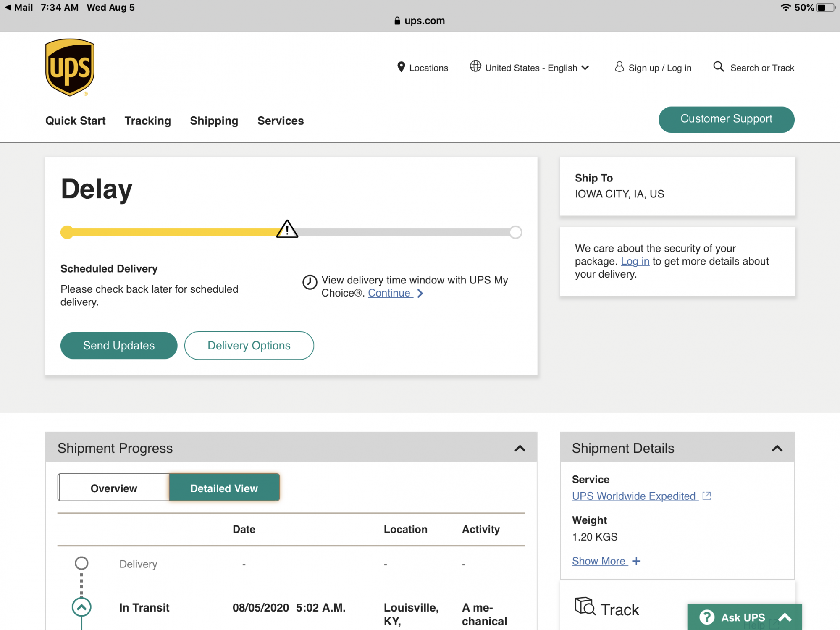Screen dimensions: 840x630
Task: Tap the Wi-Fi status icon
Action: (x=785, y=7)
